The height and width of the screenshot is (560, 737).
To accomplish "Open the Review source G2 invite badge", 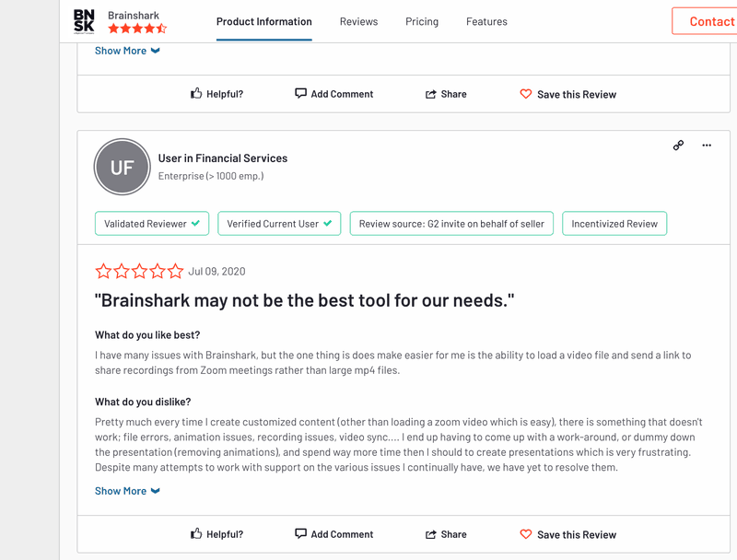I will (x=451, y=223).
